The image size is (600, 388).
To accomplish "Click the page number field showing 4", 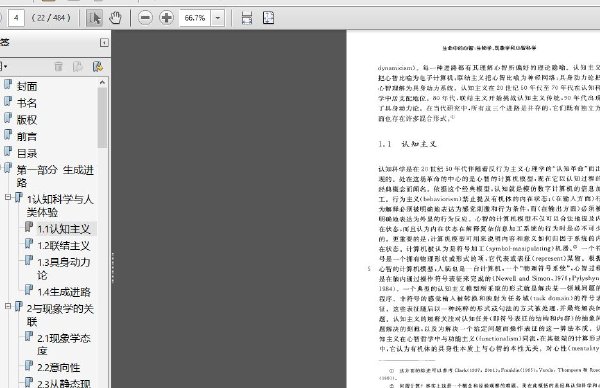I will 16,18.
